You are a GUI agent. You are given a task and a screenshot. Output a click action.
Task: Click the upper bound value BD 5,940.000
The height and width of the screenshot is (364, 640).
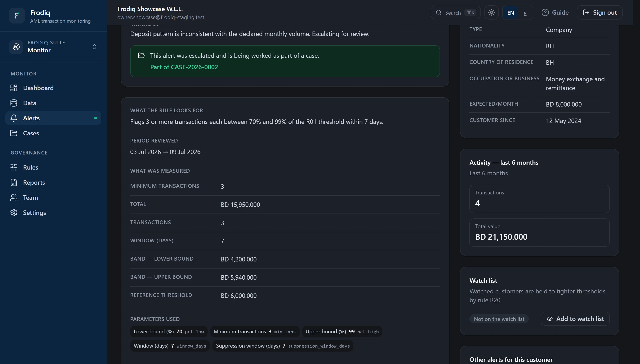pos(238,277)
